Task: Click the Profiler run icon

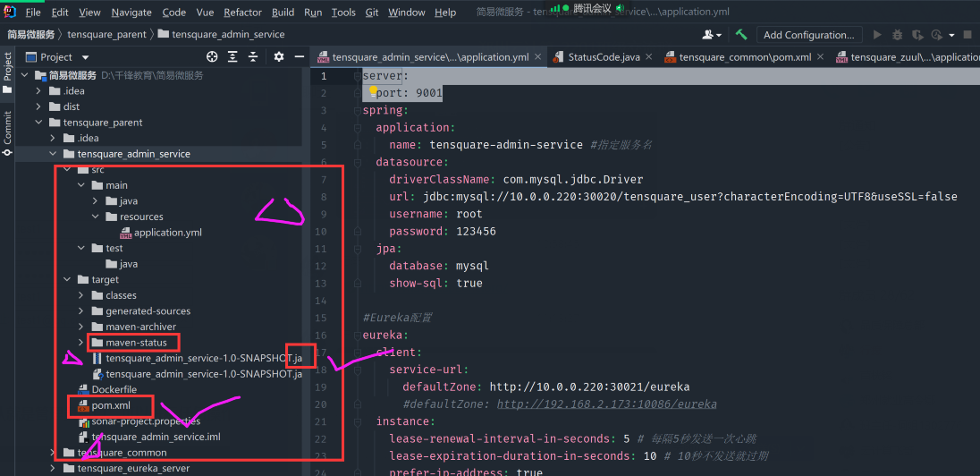Action: (936, 35)
